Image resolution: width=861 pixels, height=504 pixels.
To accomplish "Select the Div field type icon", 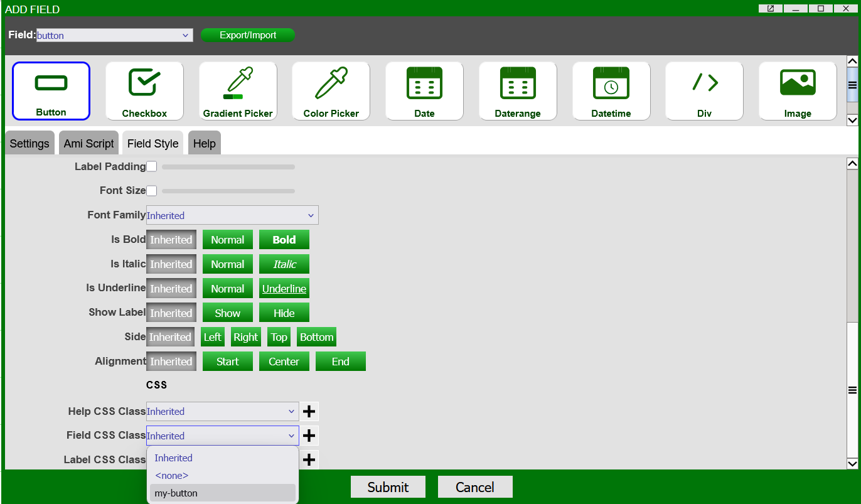I will tap(704, 90).
